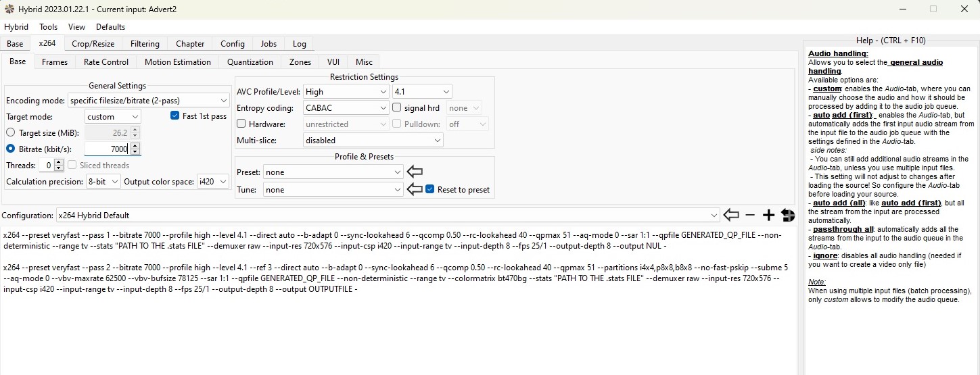The width and height of the screenshot is (980, 375).
Task: Open the Defaults menu
Action: 110,27
